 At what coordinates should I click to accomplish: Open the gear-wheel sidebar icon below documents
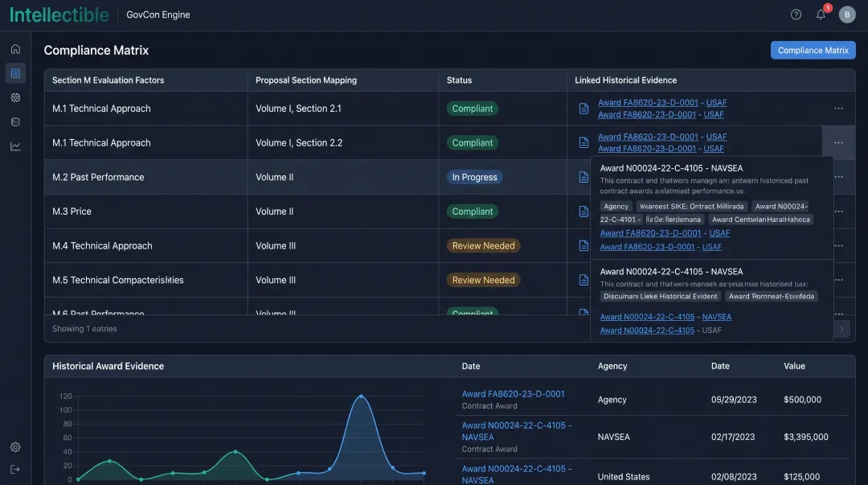pos(15,97)
